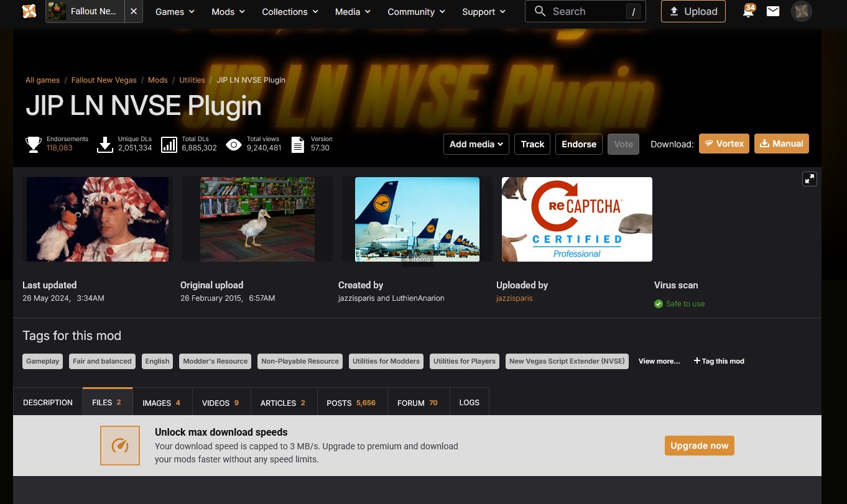847x504 pixels.
Task: Click the green Safe to use checkmark
Action: click(x=659, y=304)
